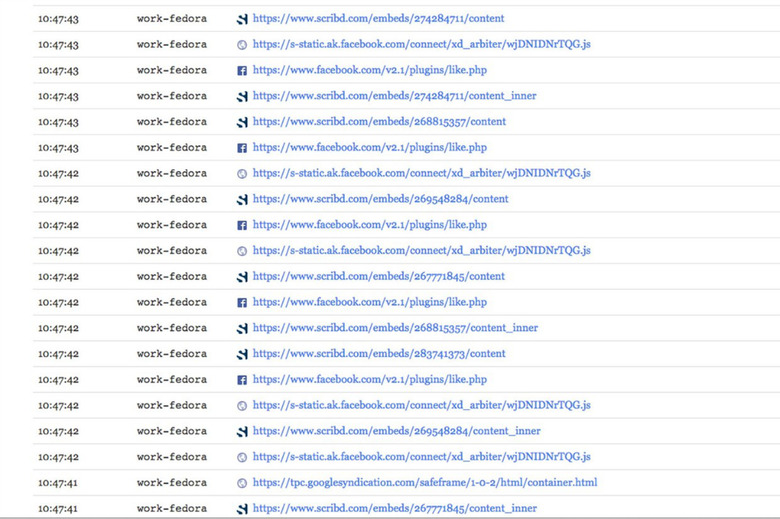The width and height of the screenshot is (780, 519).
Task: Click Scribd favicon beside the 269548284/content_inner link
Action: pyautogui.click(x=242, y=432)
